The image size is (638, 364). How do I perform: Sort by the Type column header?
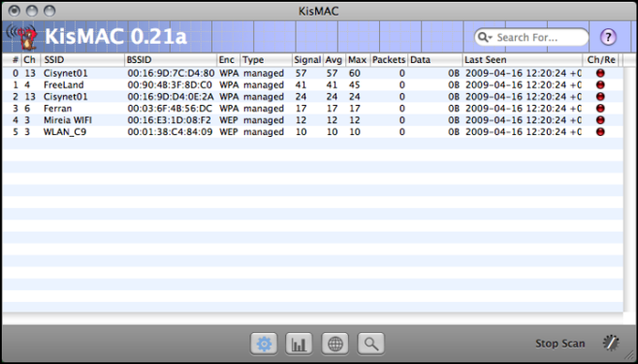point(266,60)
